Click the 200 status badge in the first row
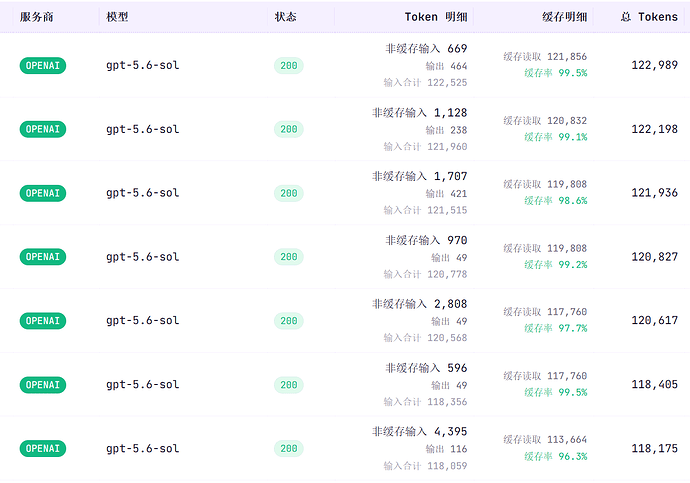The image size is (690, 483). (289, 66)
